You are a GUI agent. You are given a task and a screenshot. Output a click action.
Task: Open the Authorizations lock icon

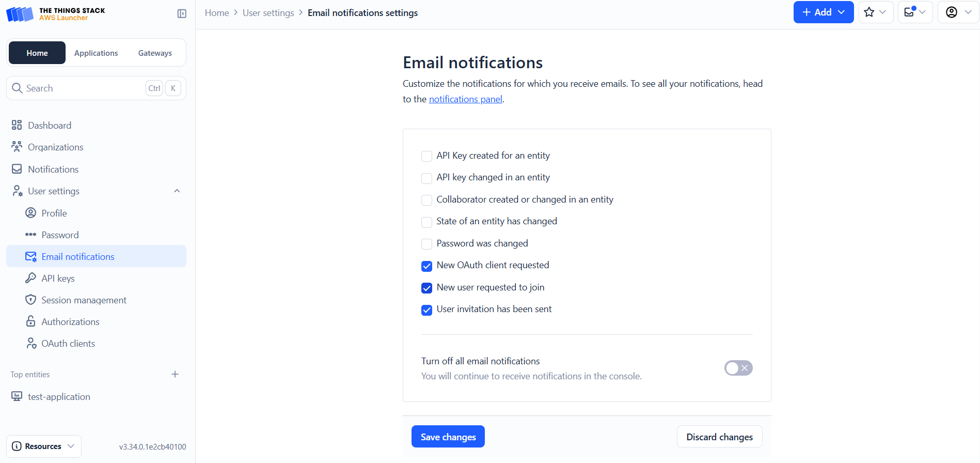pyautogui.click(x=31, y=321)
